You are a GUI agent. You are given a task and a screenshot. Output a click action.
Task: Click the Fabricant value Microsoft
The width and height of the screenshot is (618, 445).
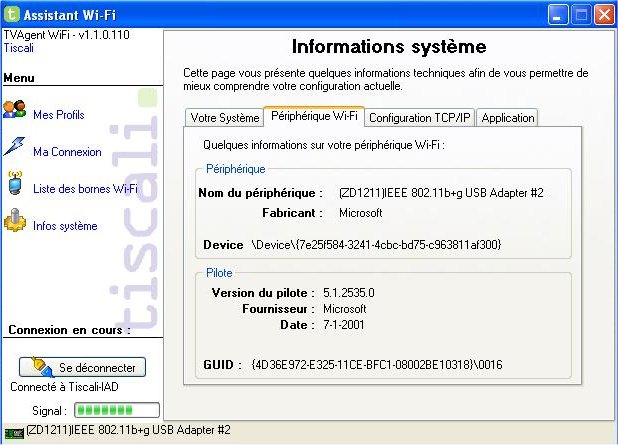click(x=361, y=213)
